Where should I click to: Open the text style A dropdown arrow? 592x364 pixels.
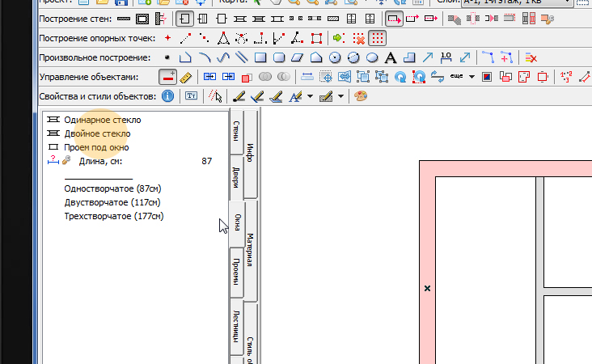point(311,96)
